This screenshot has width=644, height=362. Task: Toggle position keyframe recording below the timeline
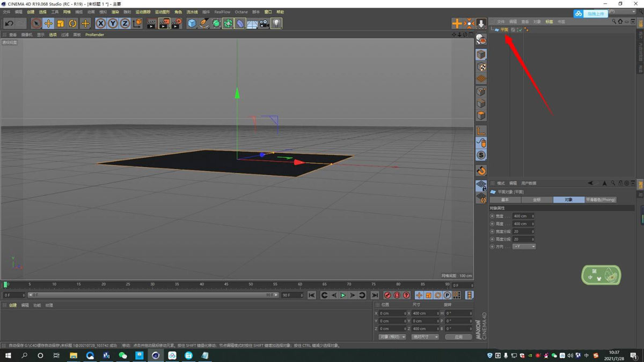point(419,295)
